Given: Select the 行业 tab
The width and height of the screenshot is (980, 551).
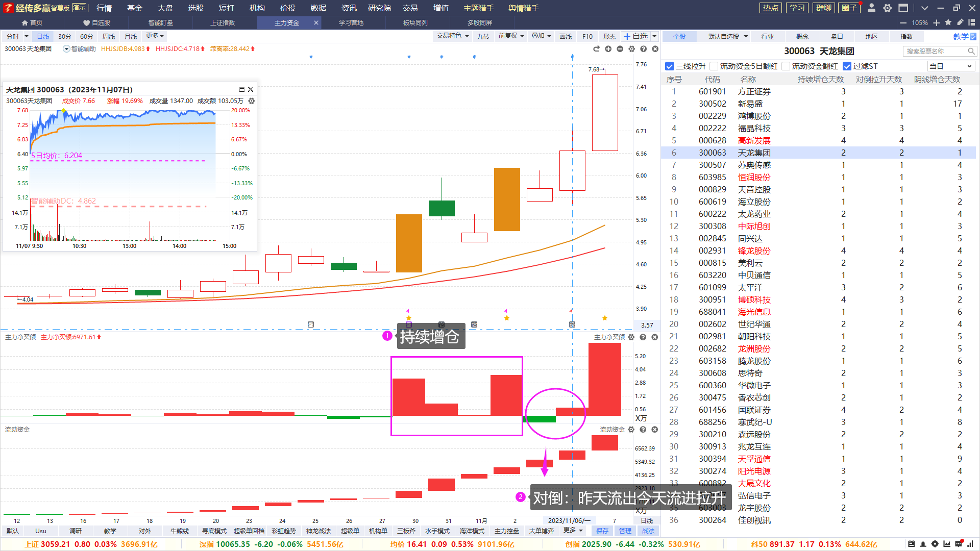Looking at the screenshot, I should 768,37.
